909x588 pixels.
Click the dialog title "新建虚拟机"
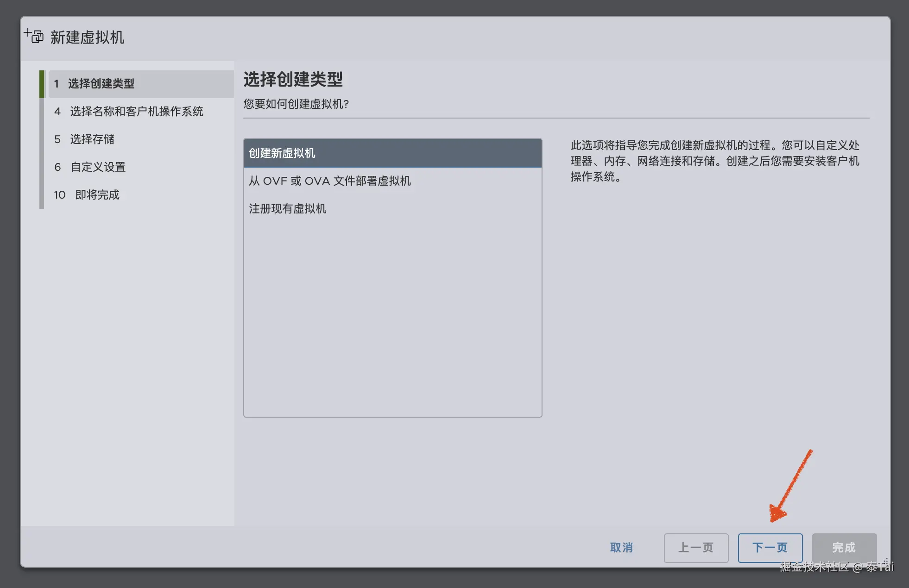coord(87,38)
